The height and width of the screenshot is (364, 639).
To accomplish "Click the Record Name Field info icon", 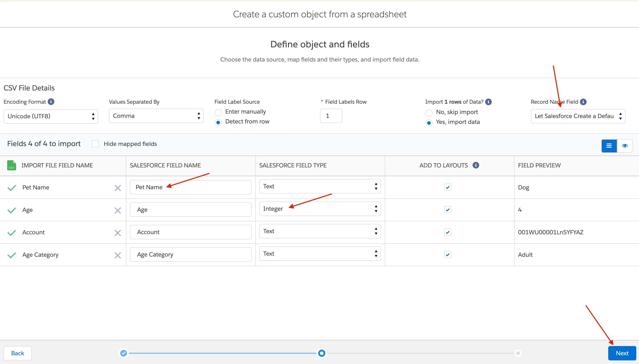I will point(583,102).
